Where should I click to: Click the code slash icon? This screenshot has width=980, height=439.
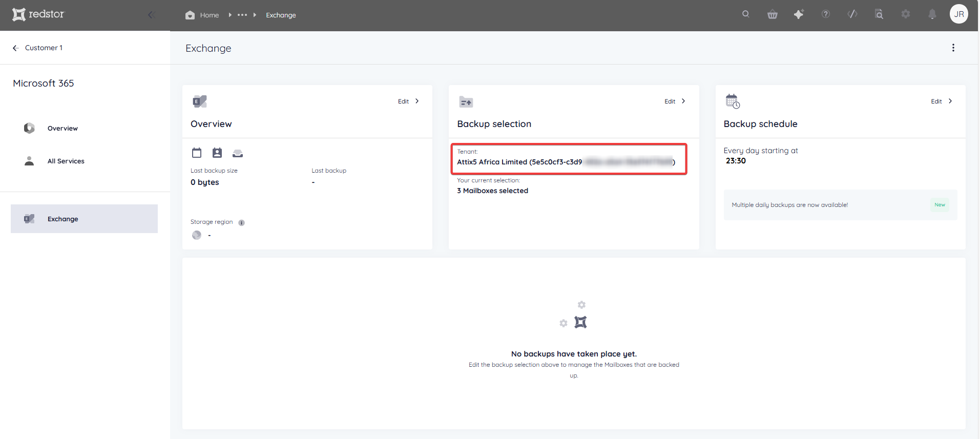(852, 14)
